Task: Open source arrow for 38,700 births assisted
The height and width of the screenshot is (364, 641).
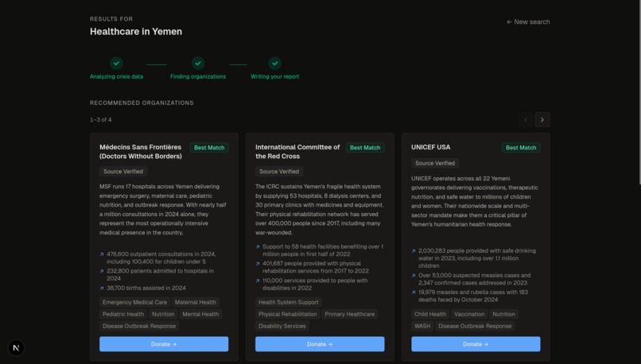Action: coord(102,288)
